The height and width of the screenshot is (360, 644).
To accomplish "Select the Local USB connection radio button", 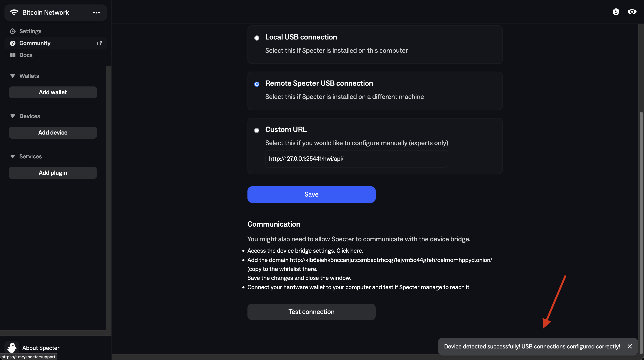I will coord(256,38).
